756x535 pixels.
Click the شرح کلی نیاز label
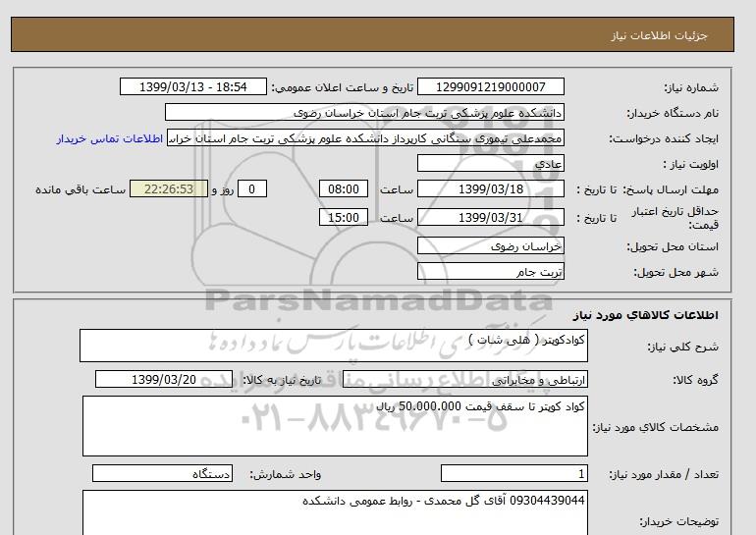point(682,347)
